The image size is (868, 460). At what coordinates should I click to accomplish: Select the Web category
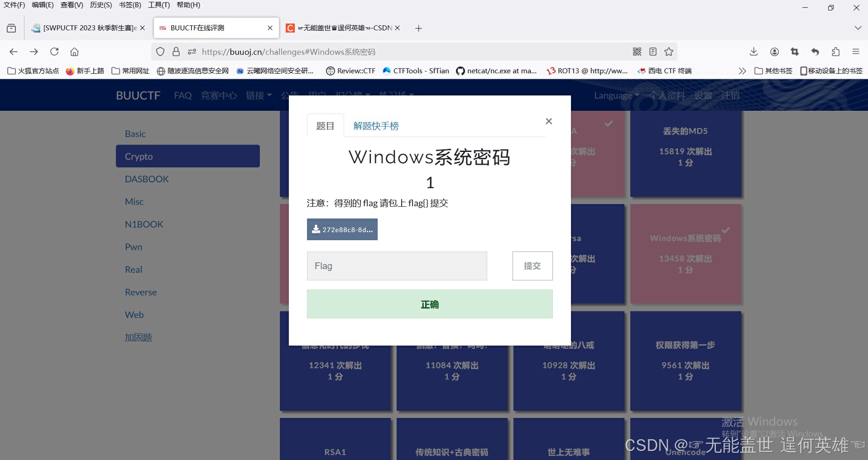coord(188,315)
